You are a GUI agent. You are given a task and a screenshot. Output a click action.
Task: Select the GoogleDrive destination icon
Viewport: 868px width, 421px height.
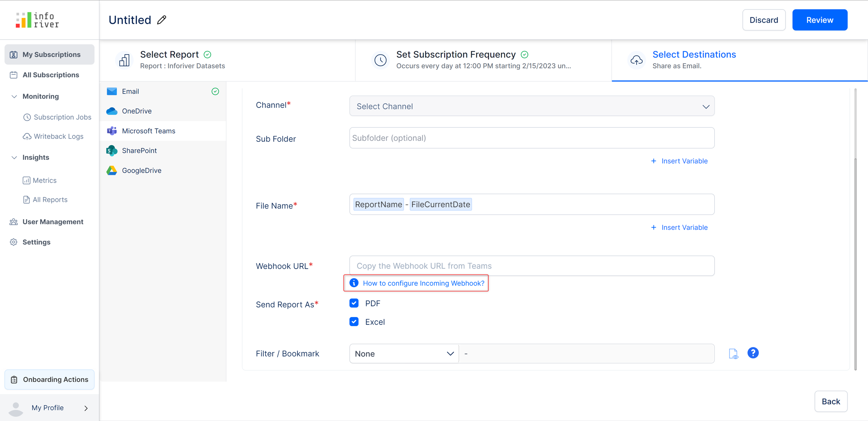pyautogui.click(x=112, y=170)
